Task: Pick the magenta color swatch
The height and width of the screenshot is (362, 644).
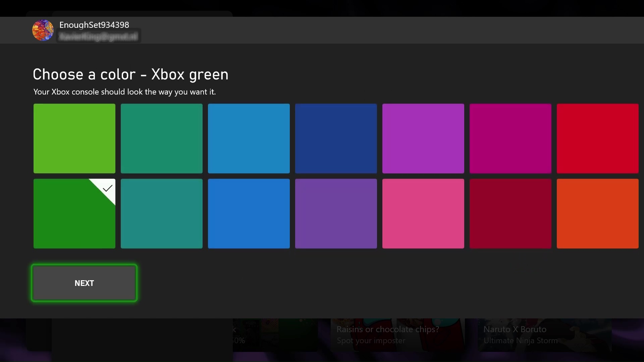Action: [511, 138]
